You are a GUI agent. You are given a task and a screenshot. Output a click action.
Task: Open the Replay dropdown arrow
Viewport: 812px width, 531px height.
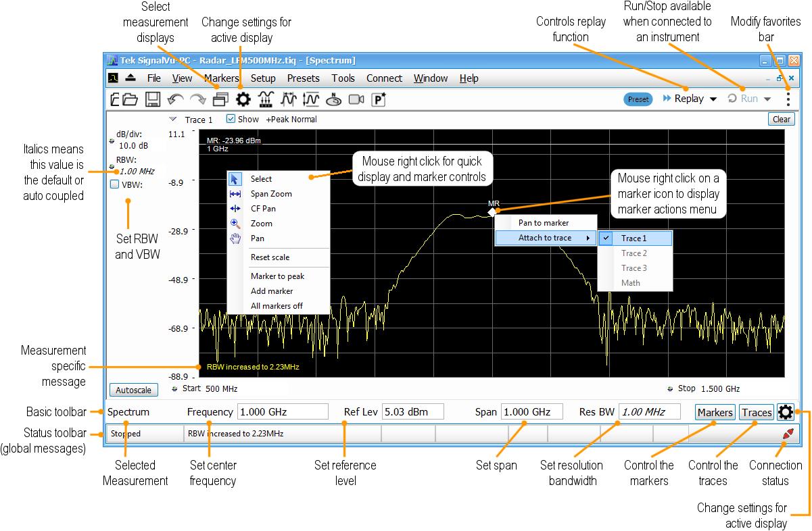(x=713, y=99)
